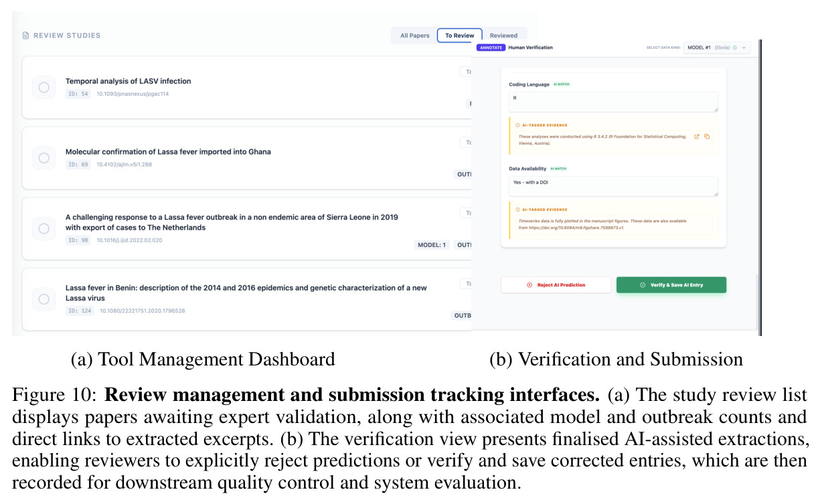
Task: Click the Coding Language AI MATCH badge
Action: [562, 84]
